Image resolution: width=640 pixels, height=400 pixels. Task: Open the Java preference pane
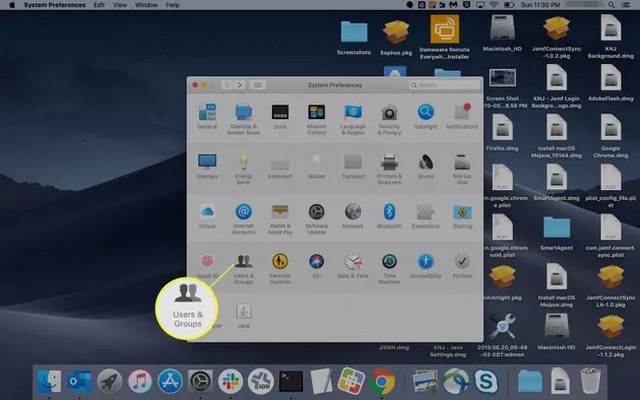click(x=243, y=312)
